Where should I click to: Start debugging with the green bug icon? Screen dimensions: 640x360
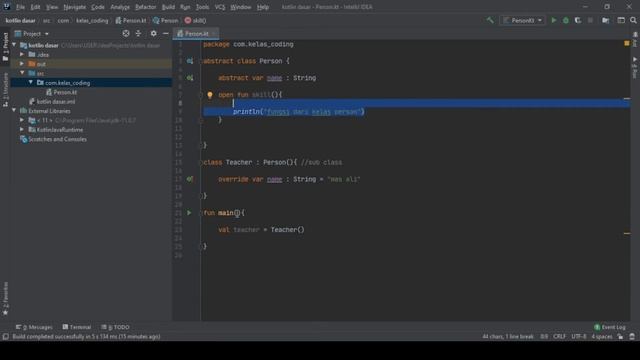click(566, 20)
